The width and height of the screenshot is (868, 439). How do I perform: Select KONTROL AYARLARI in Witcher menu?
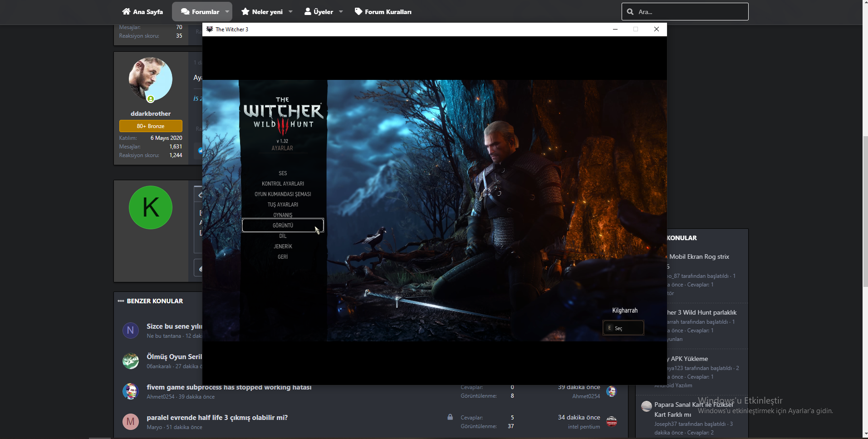283,184
